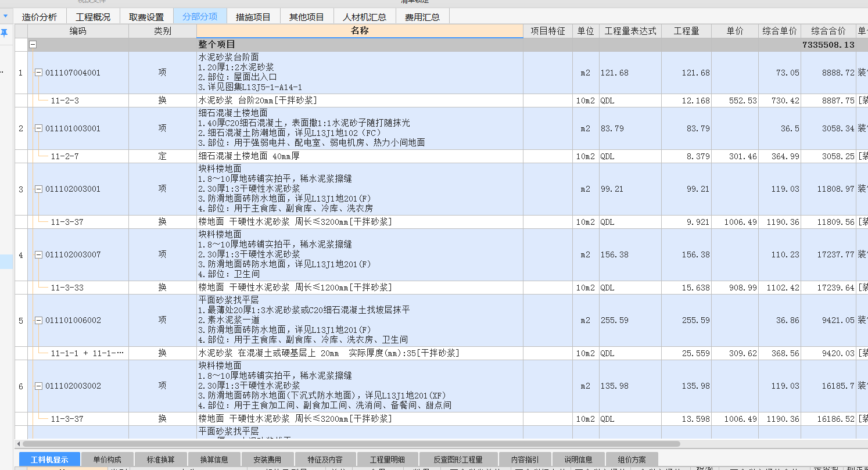
Task: Click the quantity expression cell 83.79
Action: pyautogui.click(x=630, y=128)
